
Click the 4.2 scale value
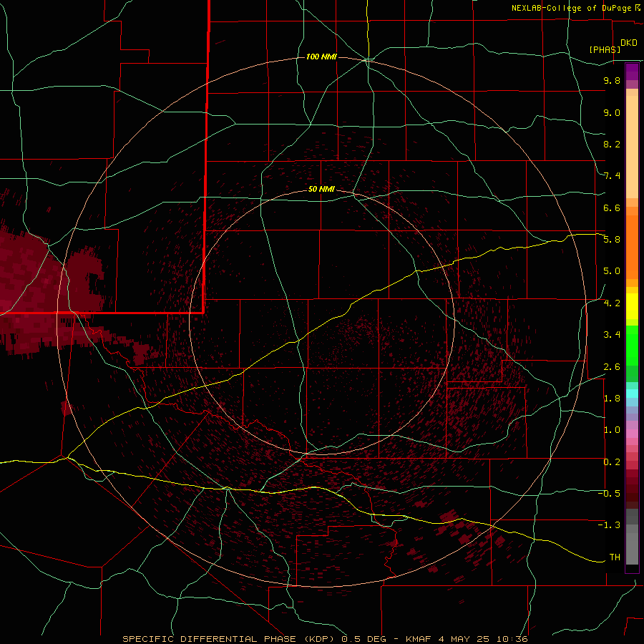612,303
